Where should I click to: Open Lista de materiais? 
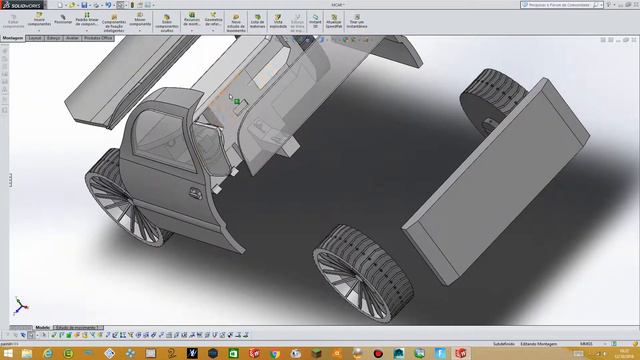pyautogui.click(x=258, y=22)
